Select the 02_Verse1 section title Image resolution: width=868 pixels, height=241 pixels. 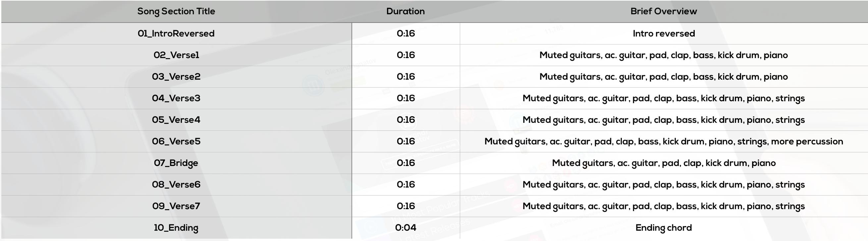pyautogui.click(x=176, y=55)
